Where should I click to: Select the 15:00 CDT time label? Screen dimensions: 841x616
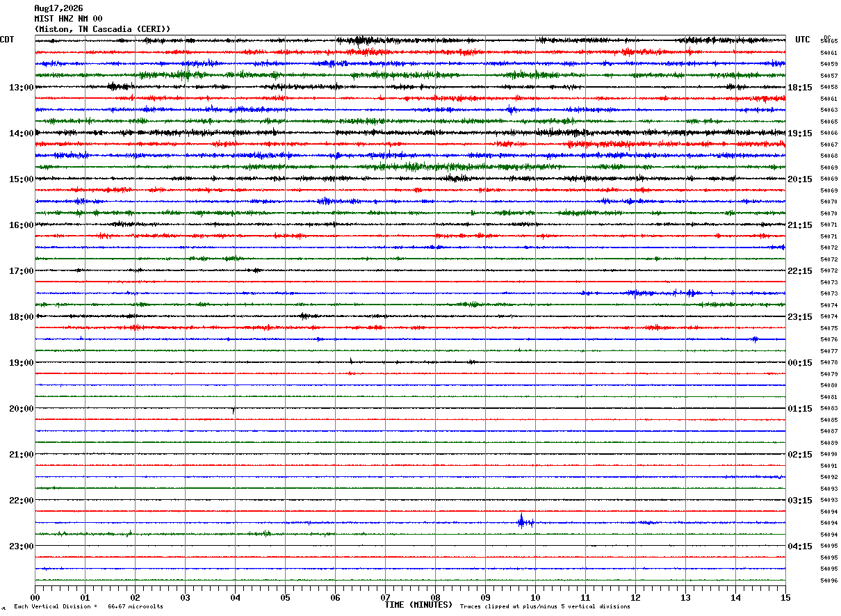pyautogui.click(x=21, y=179)
